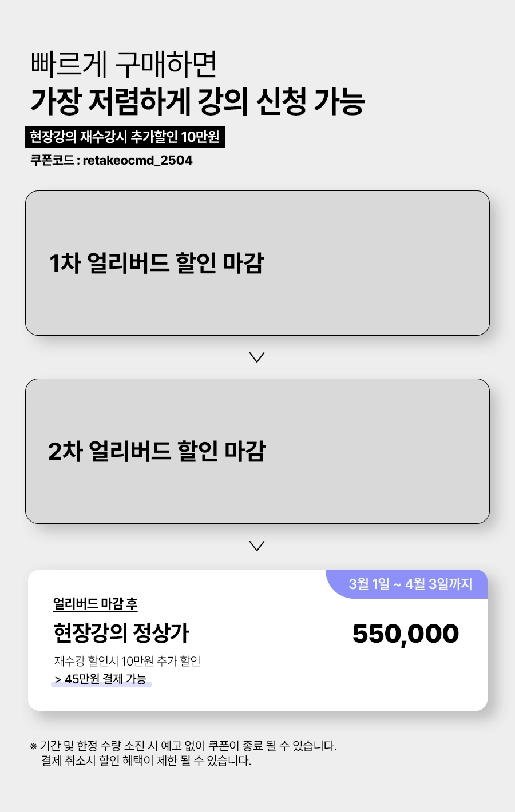Click the footnote about 쿠폰이 종료 될 수 있습니다

tap(189, 746)
